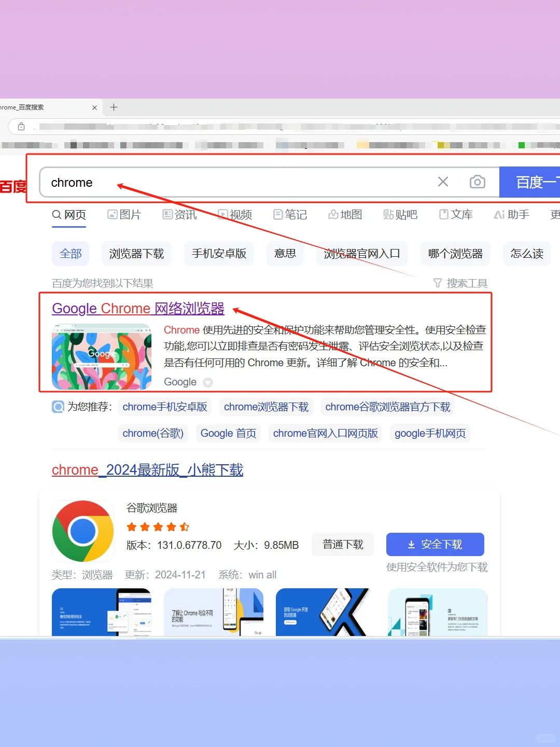Click the download arrow icon on 安全下载
560x747 pixels.
tap(411, 545)
